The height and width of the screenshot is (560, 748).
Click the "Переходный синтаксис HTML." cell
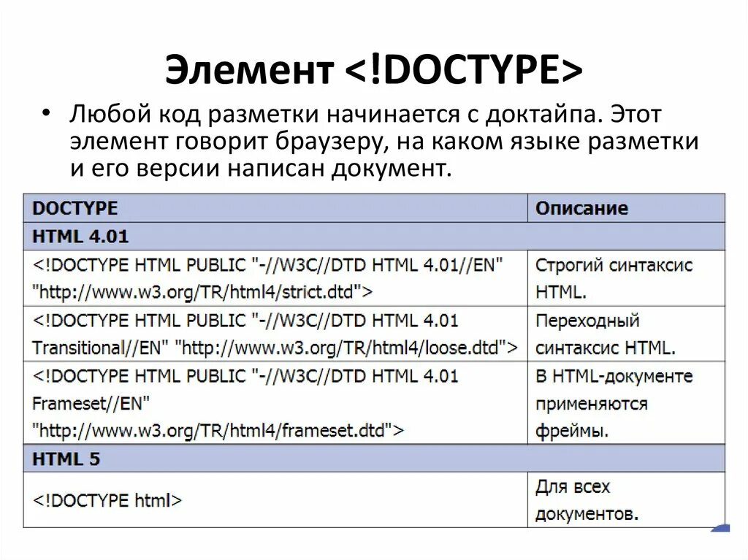click(626, 334)
